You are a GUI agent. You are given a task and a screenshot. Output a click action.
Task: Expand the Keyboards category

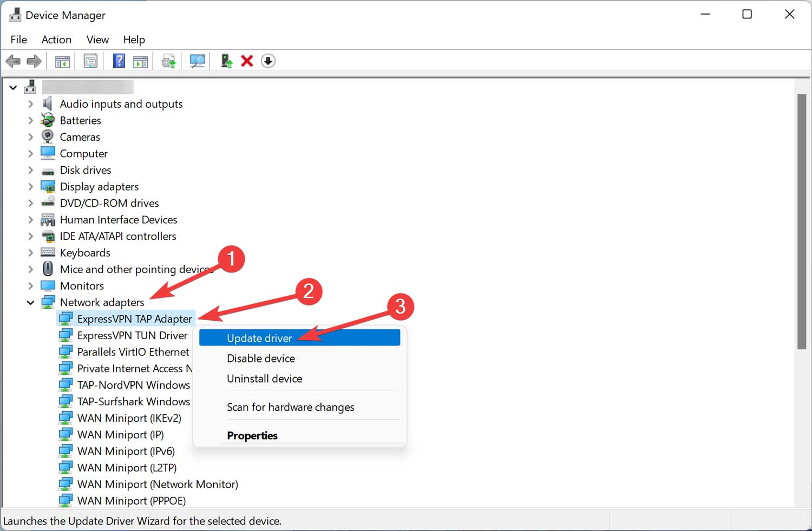(x=31, y=252)
